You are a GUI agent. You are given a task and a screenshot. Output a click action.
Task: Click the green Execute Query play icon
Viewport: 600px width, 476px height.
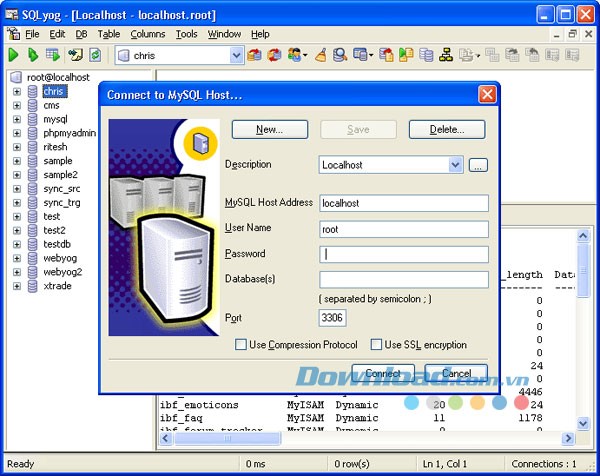(14, 55)
